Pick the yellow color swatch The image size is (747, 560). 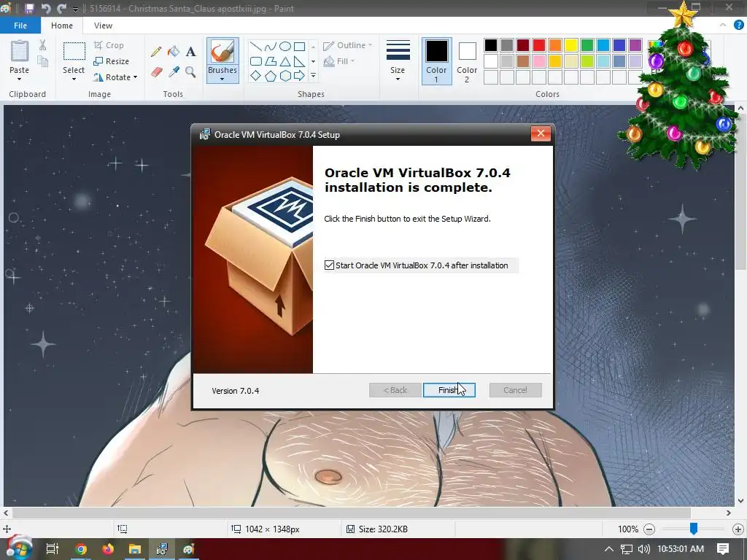570,45
